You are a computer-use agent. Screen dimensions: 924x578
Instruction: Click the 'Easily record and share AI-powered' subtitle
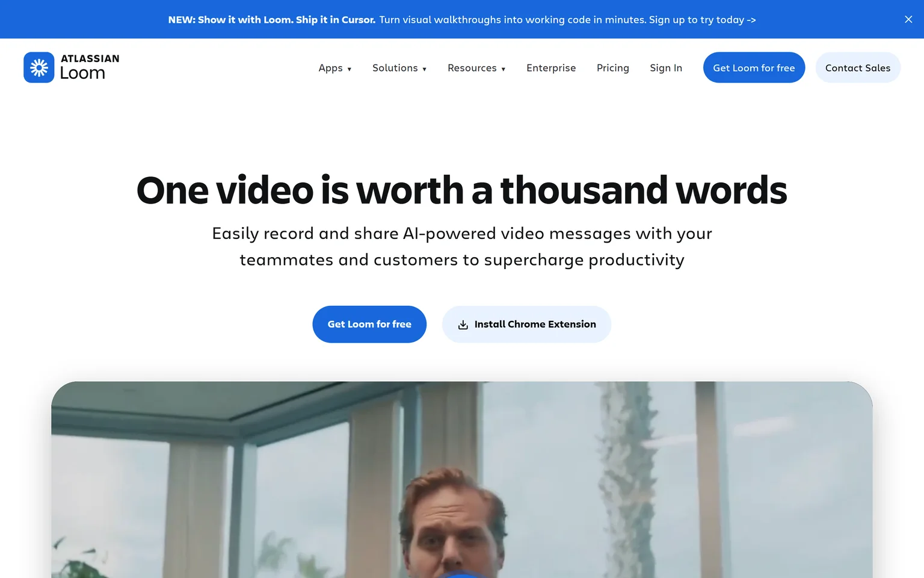pos(462,247)
